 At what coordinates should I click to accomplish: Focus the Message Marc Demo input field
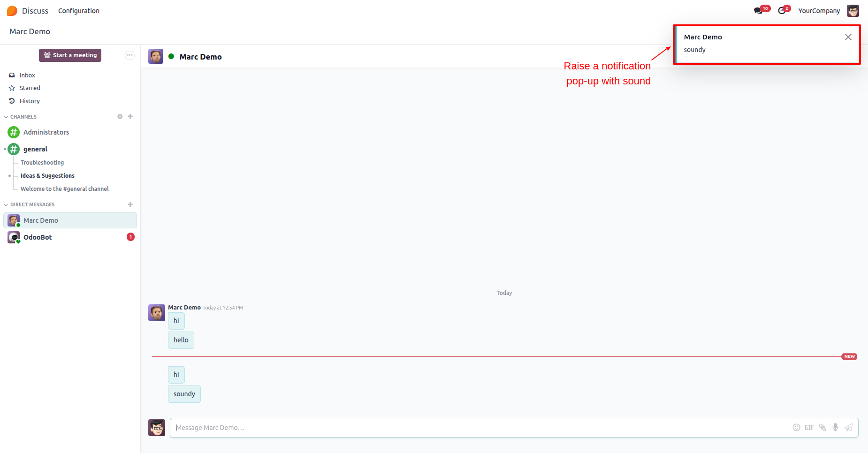[481, 428]
